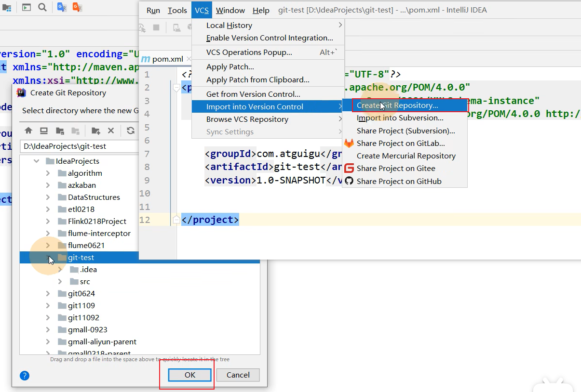Viewport: 581px width, 392px height.
Task: Expand the src folder node
Action: (60, 282)
